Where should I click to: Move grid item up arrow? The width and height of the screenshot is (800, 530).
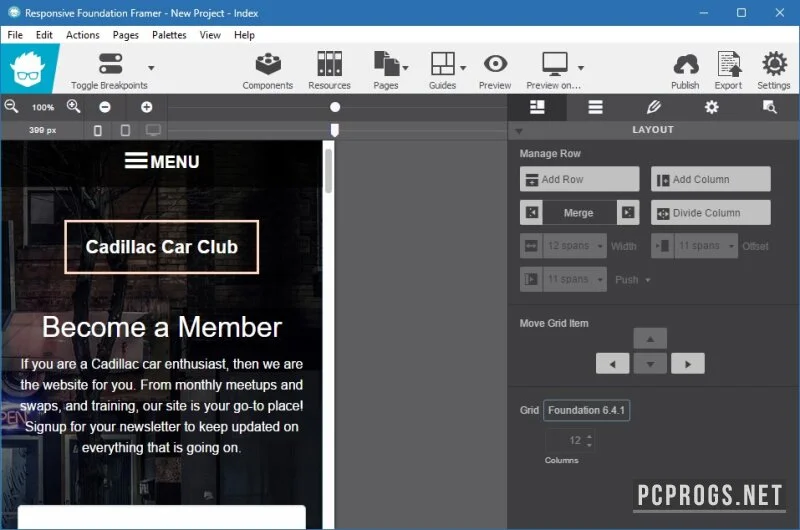650,339
